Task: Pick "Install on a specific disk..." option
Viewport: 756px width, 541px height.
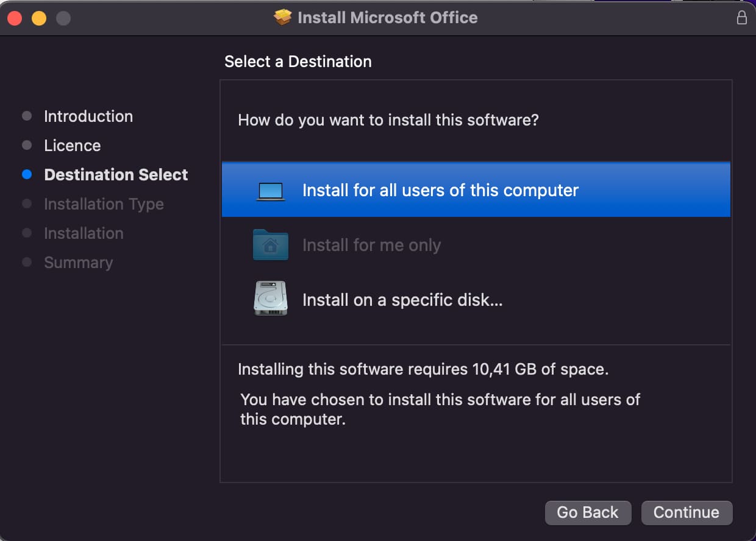Action: 402,300
